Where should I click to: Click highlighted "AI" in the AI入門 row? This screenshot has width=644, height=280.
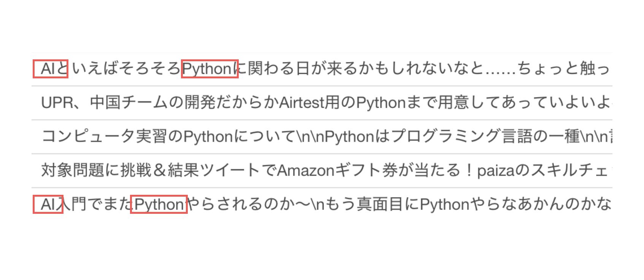click(x=48, y=204)
